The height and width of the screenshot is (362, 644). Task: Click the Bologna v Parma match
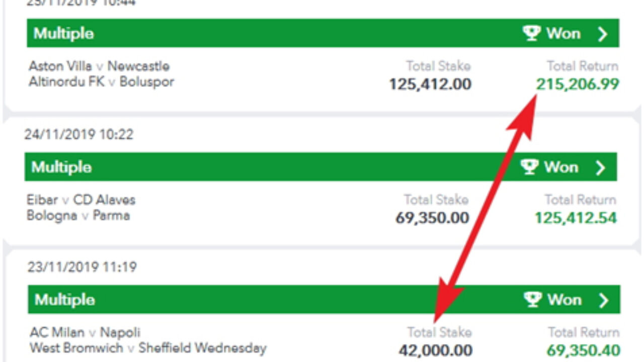[x=78, y=215]
